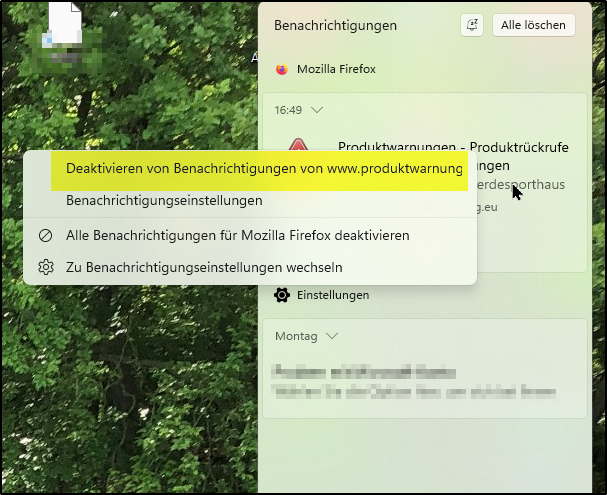Choose Alle Benachrichtigungen für Mozilla Firefox deaktivieren

click(x=238, y=235)
